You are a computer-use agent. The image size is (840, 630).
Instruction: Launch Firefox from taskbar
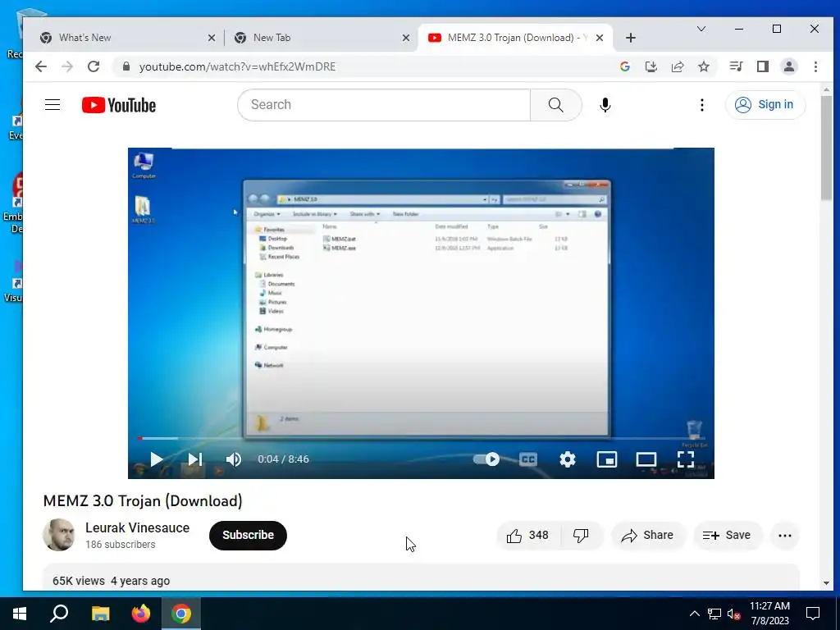click(141, 614)
